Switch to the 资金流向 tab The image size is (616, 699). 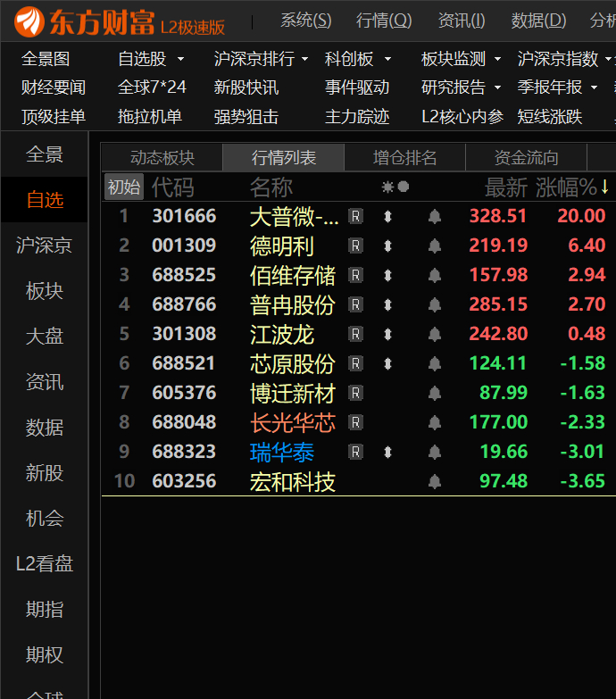pyautogui.click(x=526, y=157)
